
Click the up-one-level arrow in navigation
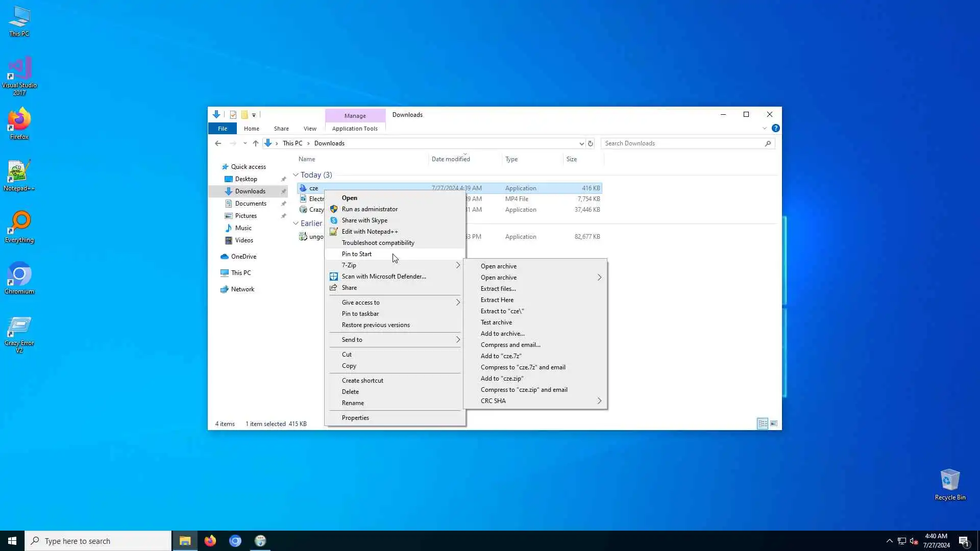tap(256, 143)
